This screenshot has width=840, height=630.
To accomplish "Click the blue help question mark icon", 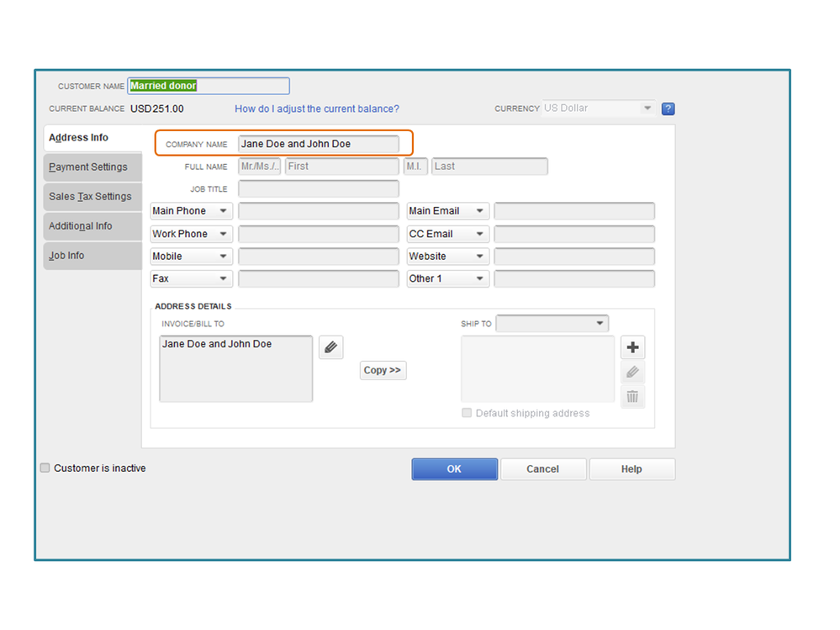I will (668, 109).
